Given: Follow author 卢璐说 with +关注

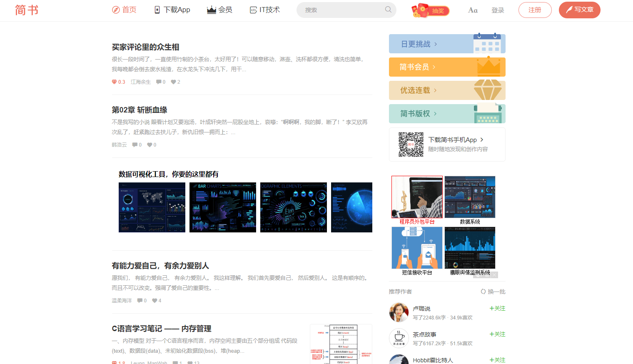Looking at the screenshot, I should click(x=497, y=308).
